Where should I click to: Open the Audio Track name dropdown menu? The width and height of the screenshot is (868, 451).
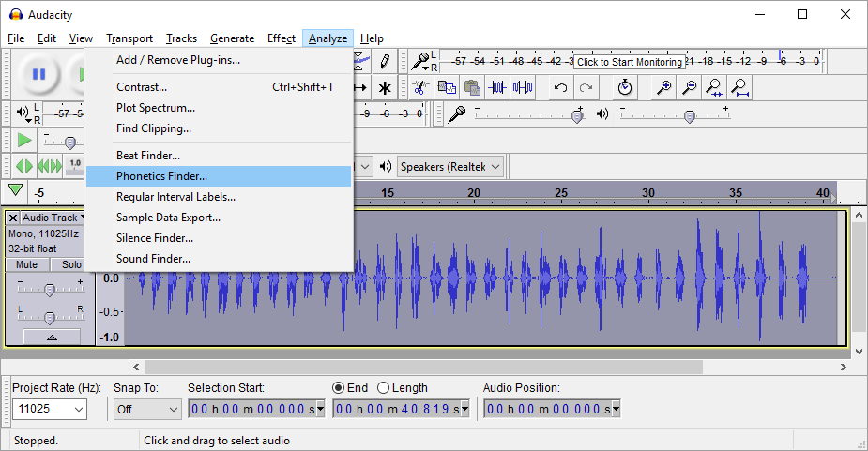point(53,218)
